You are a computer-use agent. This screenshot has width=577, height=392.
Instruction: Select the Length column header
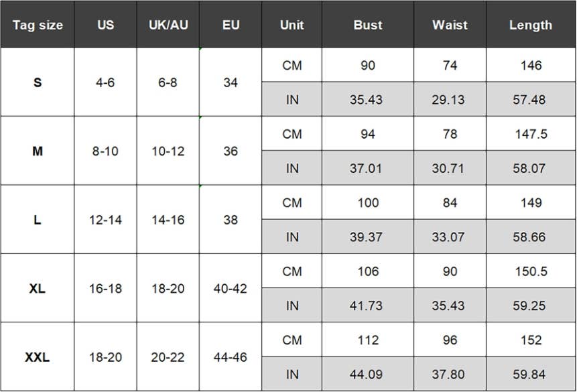(531, 25)
